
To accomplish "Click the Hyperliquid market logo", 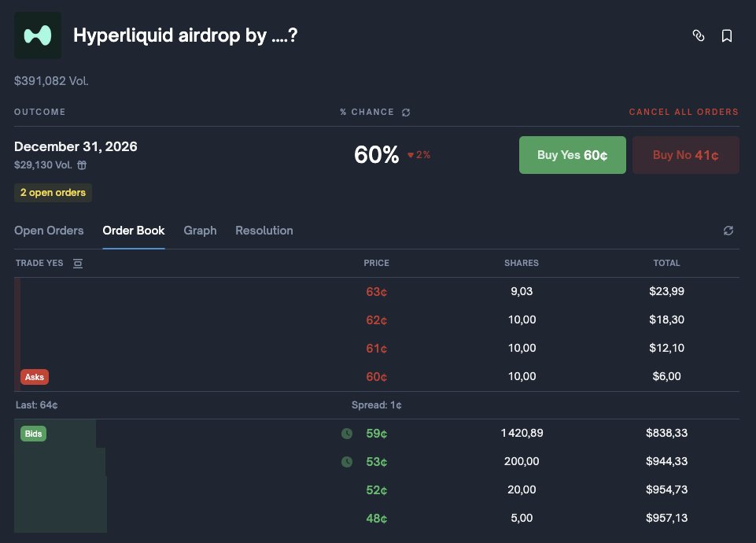I will [x=38, y=35].
